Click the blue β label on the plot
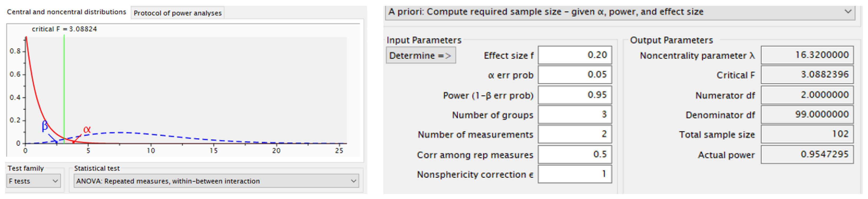Viewport: 868px width, 199px height. (x=45, y=126)
